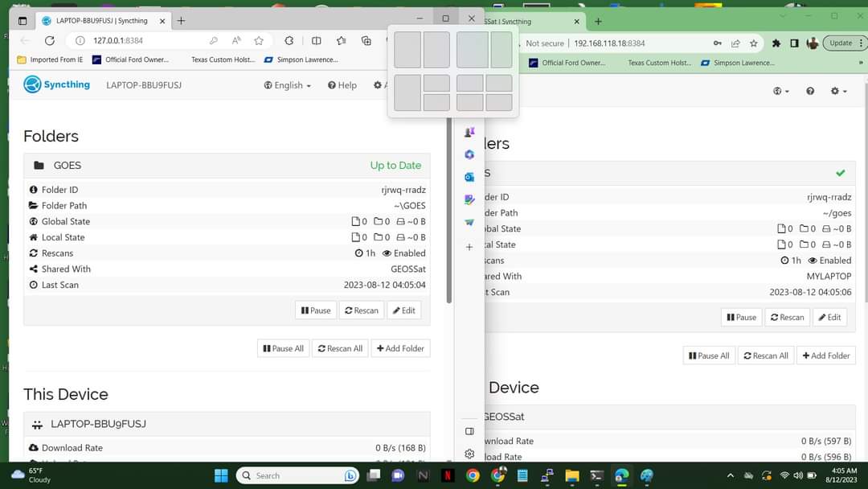Screen dimensions: 868x489
Task: Click Rescan All in Edge window
Action: point(340,348)
